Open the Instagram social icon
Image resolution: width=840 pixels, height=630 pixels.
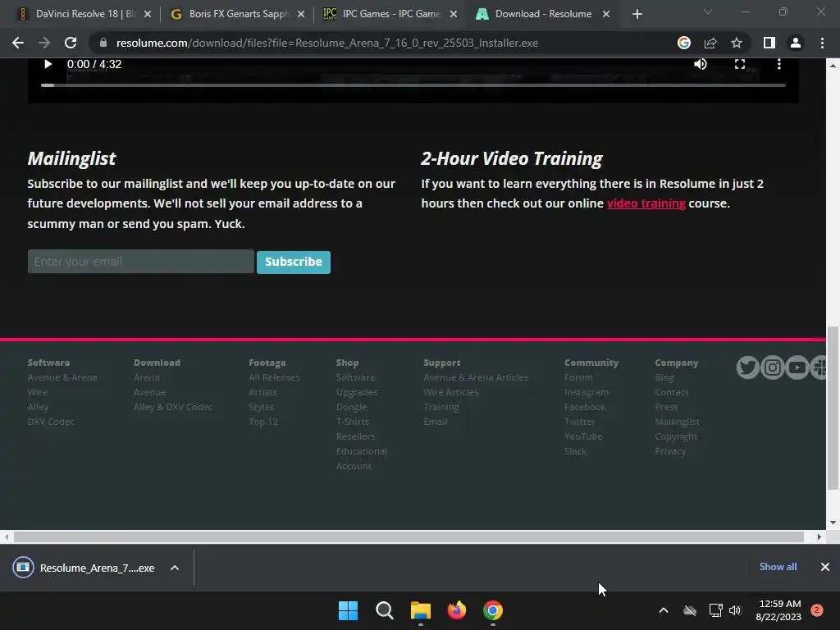click(773, 367)
